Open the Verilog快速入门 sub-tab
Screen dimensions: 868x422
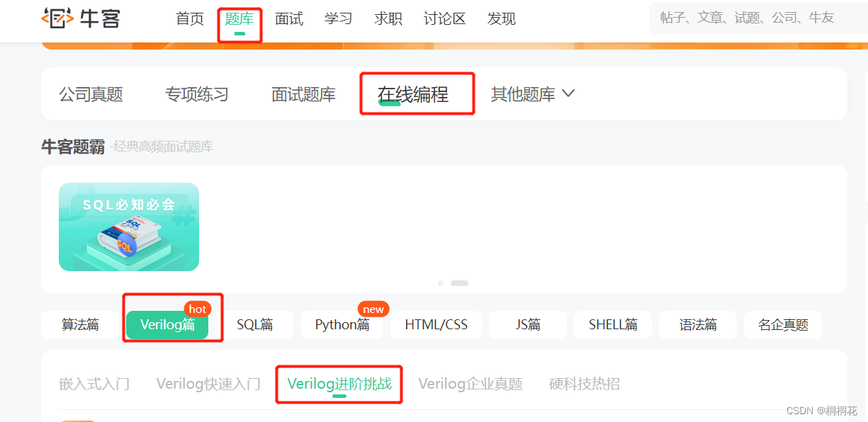208,384
